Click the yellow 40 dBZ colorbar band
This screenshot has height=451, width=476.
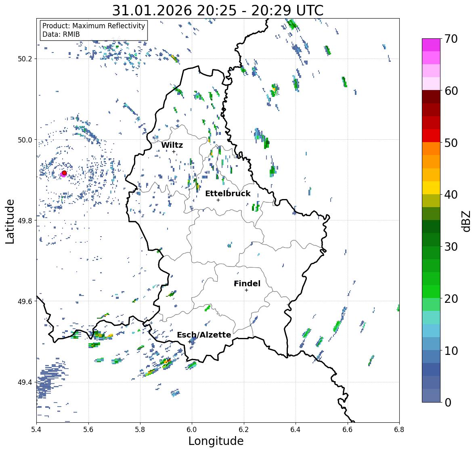pos(431,188)
